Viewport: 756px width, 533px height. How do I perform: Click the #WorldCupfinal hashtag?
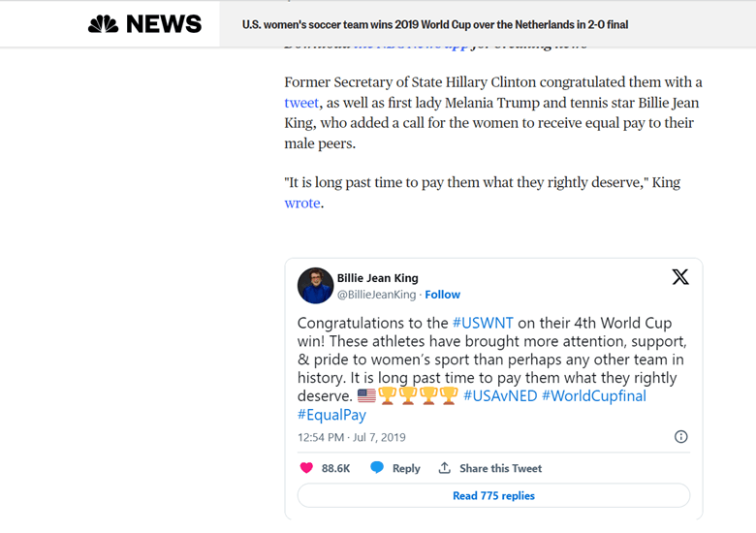point(593,395)
